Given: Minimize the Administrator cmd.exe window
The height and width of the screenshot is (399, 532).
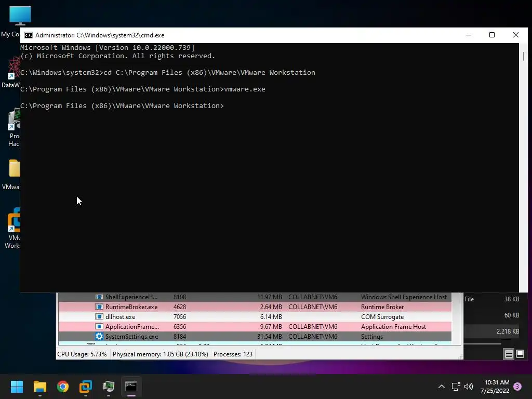Looking at the screenshot, I should pyautogui.click(x=469, y=35).
